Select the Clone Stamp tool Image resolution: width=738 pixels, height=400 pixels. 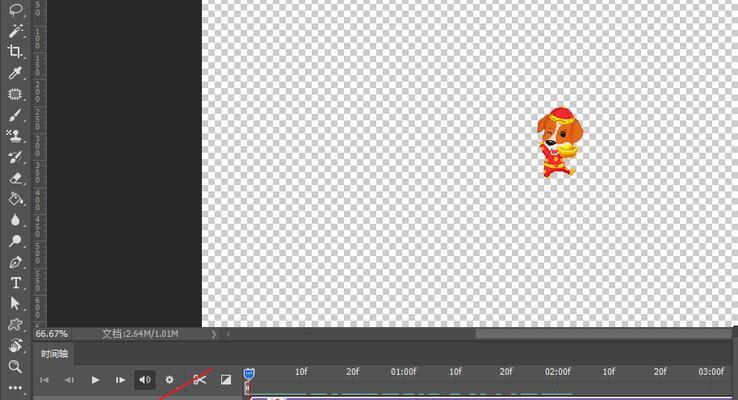click(15, 136)
